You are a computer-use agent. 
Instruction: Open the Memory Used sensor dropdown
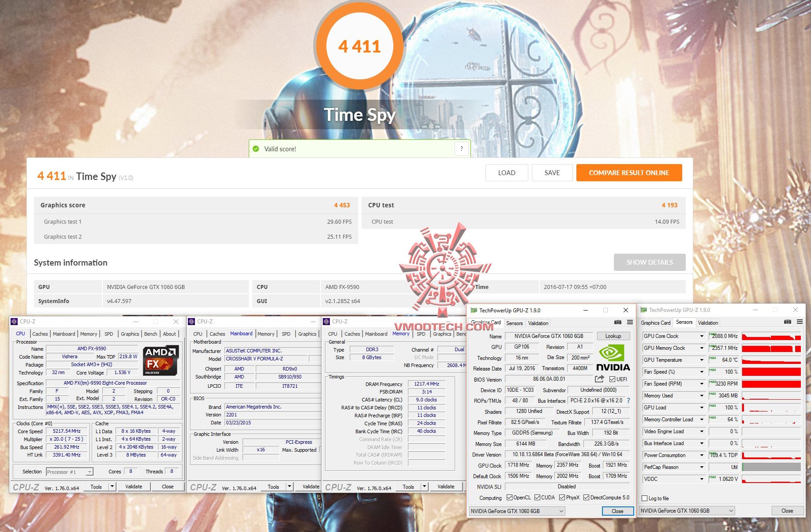click(x=702, y=396)
